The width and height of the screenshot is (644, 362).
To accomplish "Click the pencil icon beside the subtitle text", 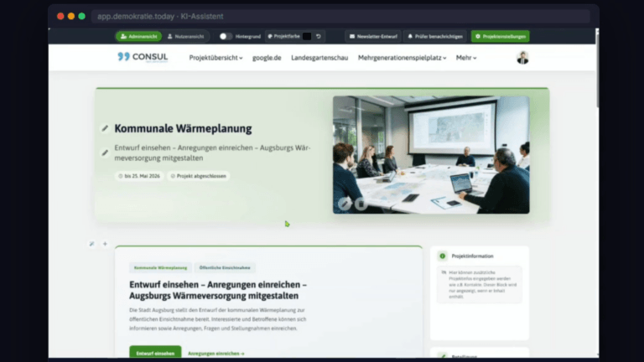I will 105,153.
